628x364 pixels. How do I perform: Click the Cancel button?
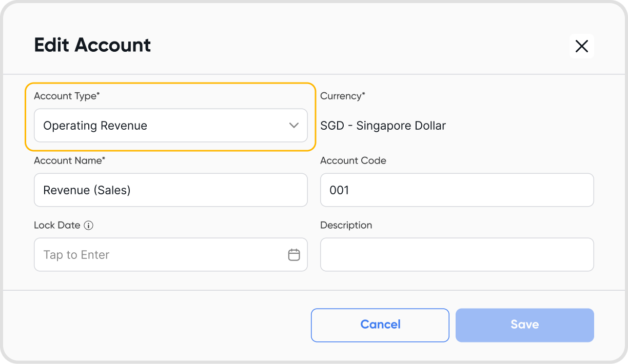[380, 325]
